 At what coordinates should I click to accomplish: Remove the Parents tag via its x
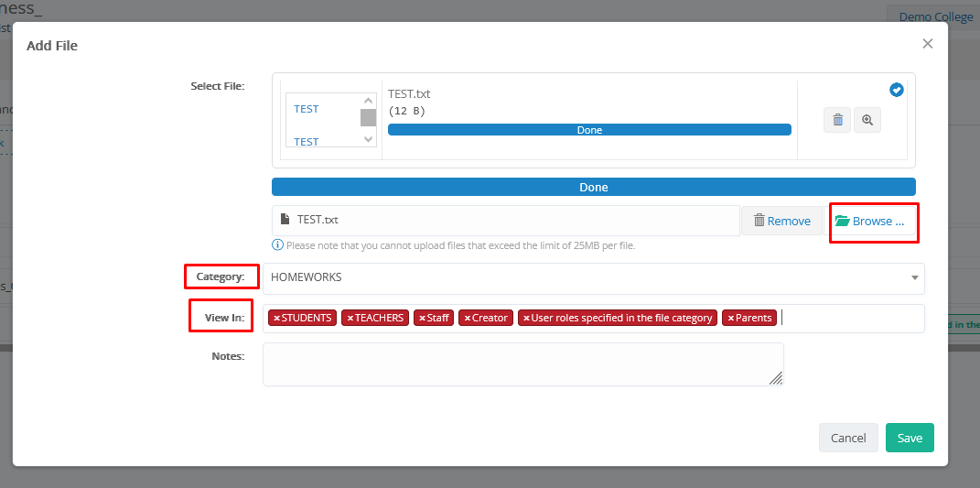coord(730,319)
